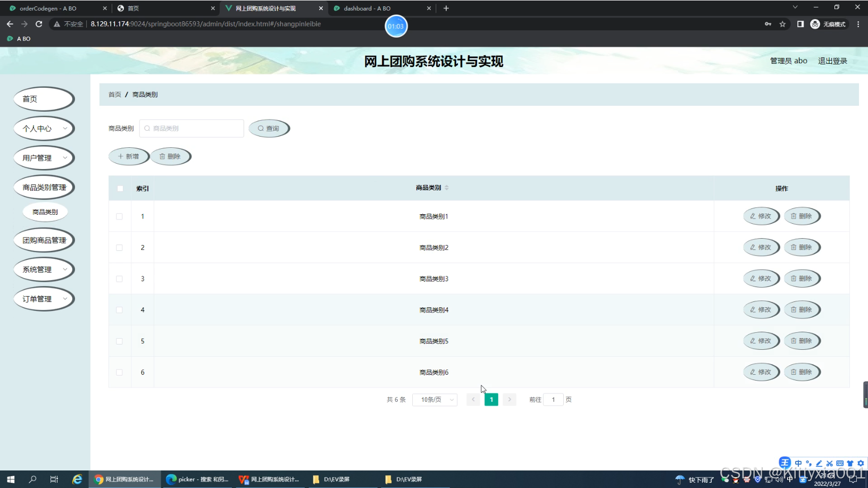This screenshot has width=868, height=488.
Task: Expand the 个人中心 sidebar menu
Action: [x=44, y=128]
